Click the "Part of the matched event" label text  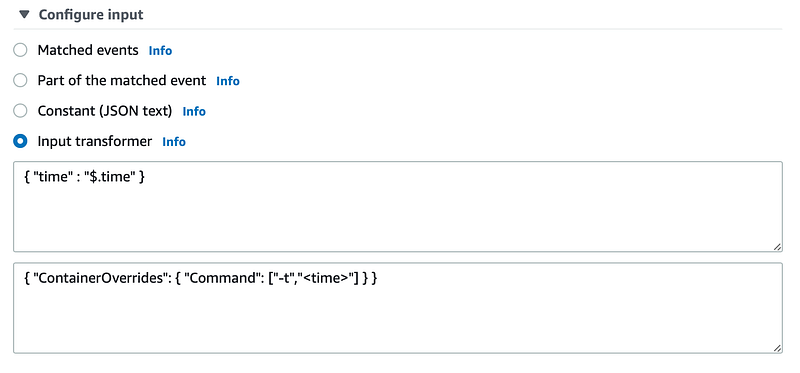[121, 81]
